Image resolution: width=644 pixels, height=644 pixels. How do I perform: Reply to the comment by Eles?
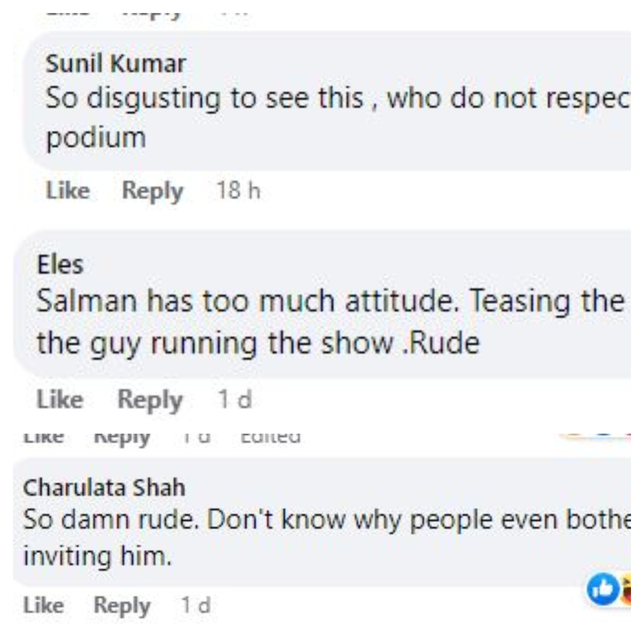150,399
